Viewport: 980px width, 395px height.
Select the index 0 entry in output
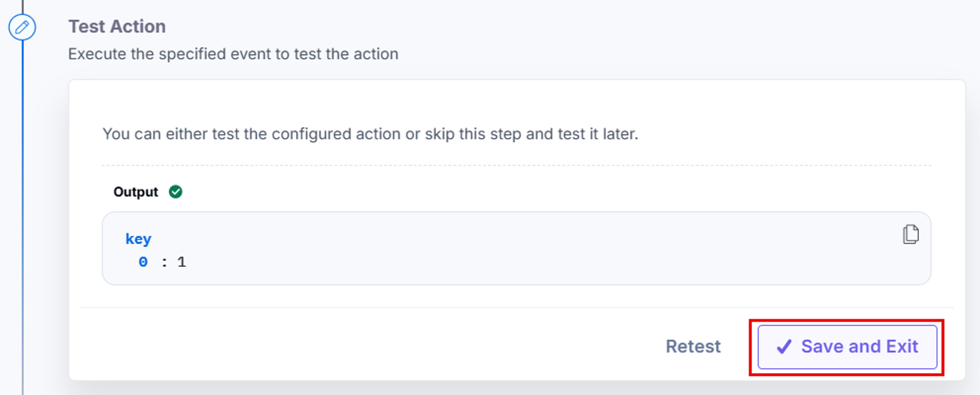pos(143,262)
